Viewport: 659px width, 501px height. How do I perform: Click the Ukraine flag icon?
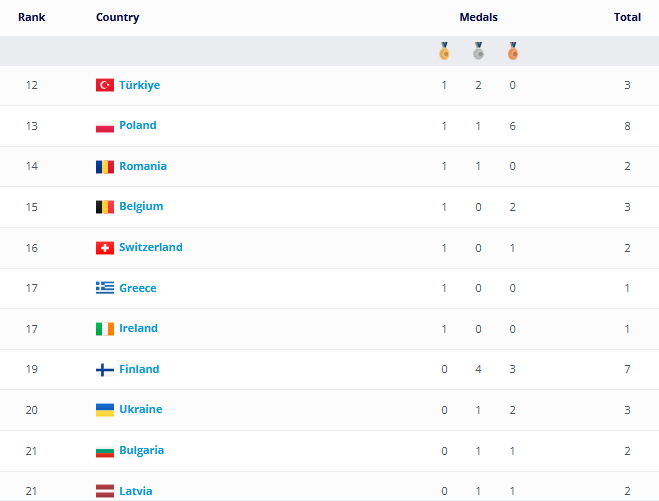(x=104, y=410)
